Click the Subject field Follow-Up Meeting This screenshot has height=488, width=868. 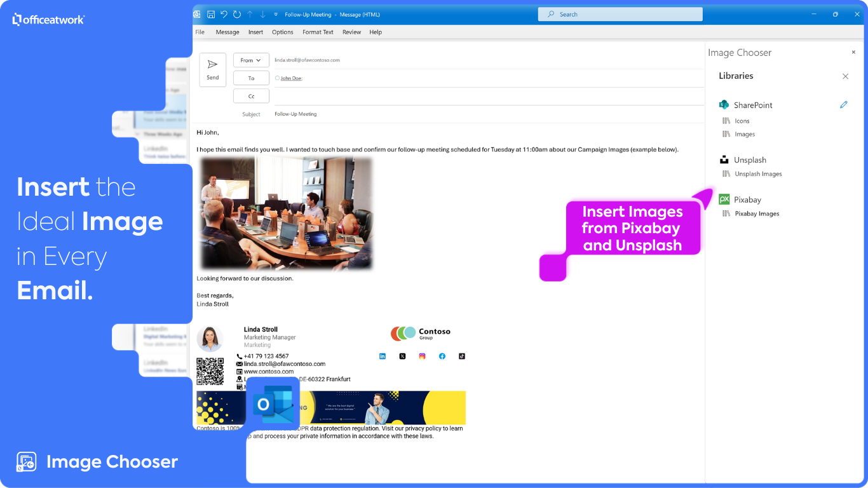click(295, 114)
